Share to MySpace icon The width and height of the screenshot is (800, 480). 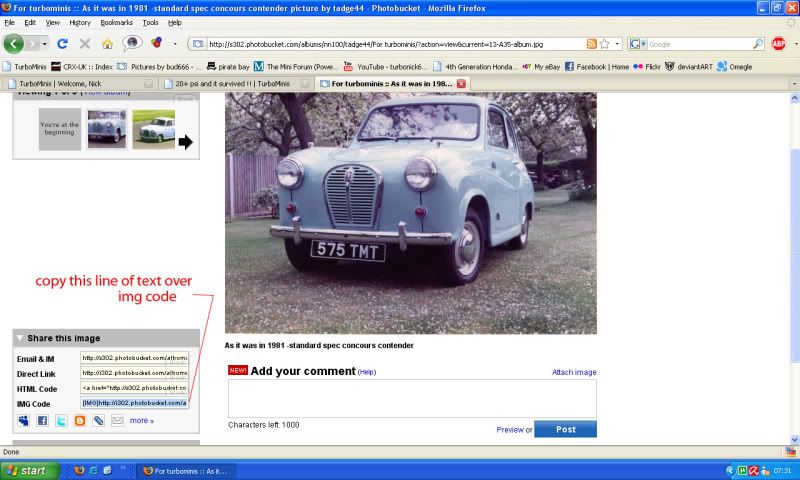click(23, 420)
